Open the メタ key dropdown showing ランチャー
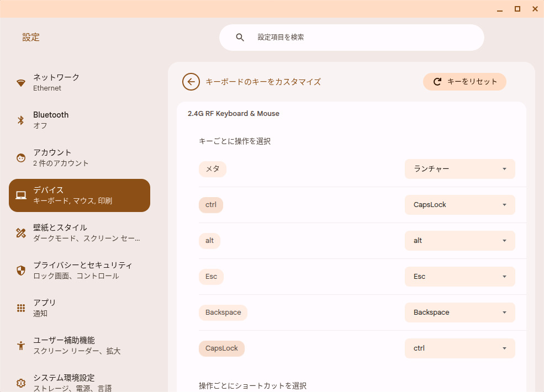 [460, 169]
